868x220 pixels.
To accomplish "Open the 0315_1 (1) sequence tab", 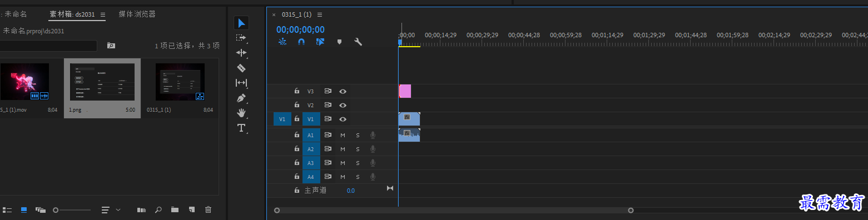I will click(297, 14).
